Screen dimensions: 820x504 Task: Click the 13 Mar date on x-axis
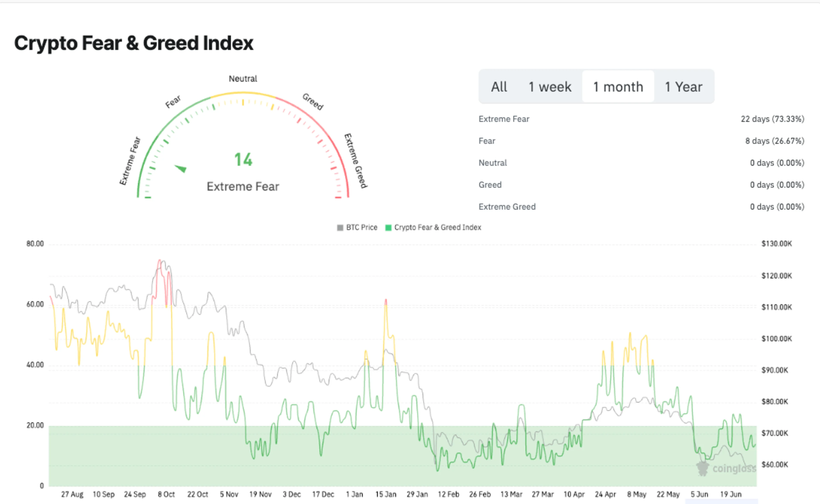pos(511,494)
